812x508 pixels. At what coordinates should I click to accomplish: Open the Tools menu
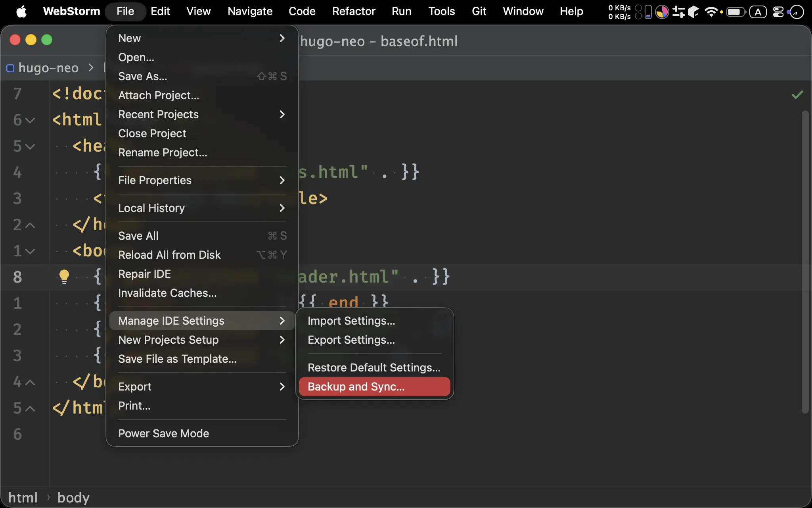442,12
